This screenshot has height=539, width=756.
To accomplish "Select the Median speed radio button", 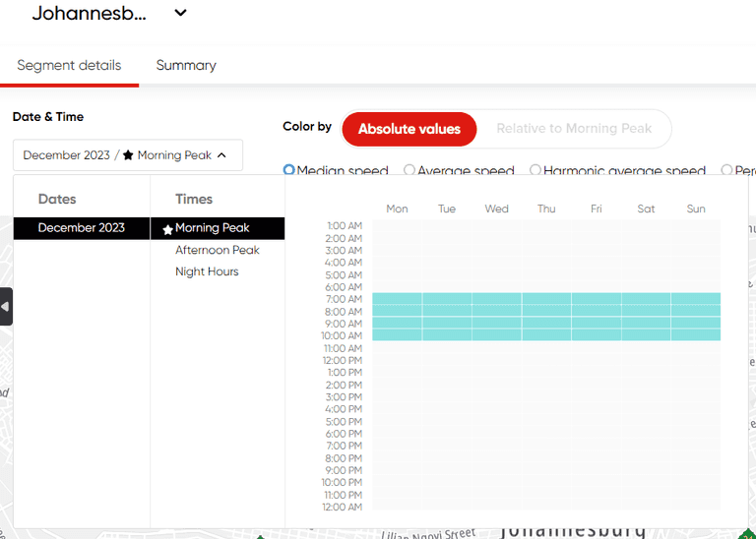I will (289, 170).
